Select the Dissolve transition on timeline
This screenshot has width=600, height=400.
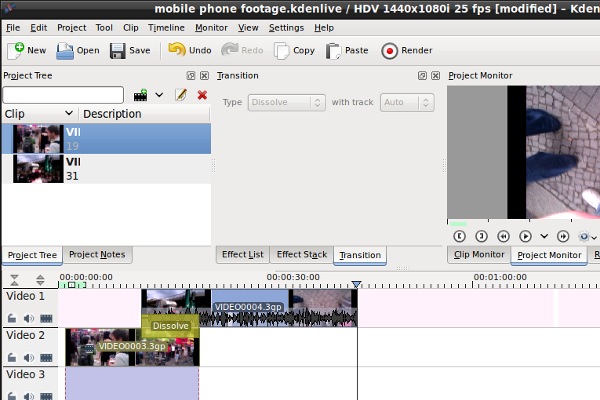(170, 326)
